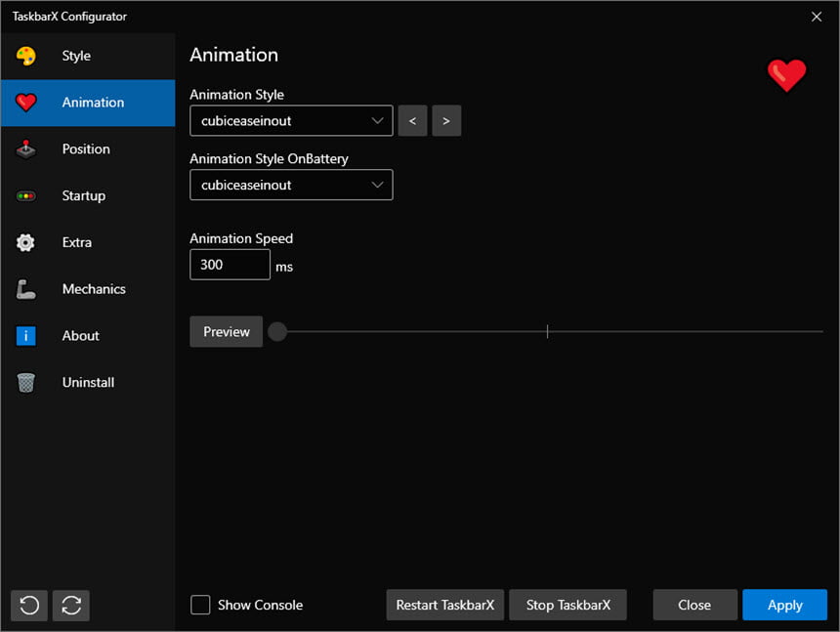Viewport: 840px width, 632px height.
Task: Close the TaskbarX Configurator window
Action: (x=817, y=17)
